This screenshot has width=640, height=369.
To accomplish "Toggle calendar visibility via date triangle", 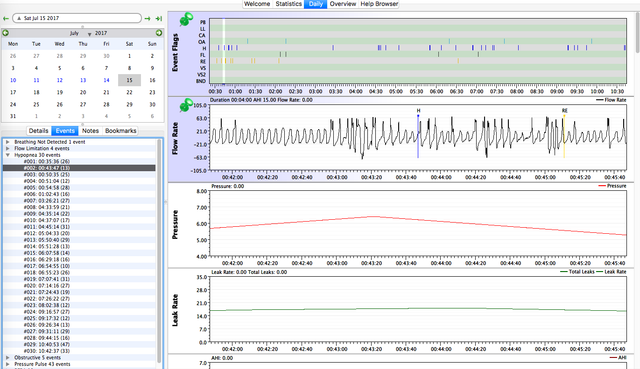I will [x=19, y=18].
